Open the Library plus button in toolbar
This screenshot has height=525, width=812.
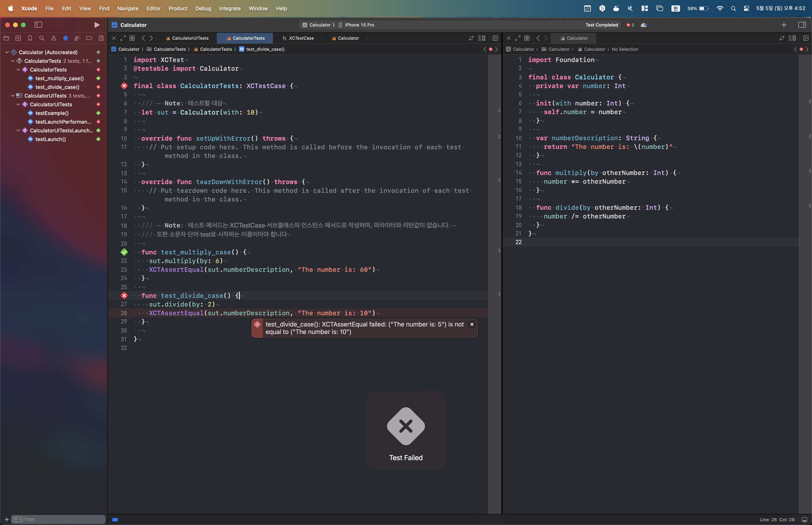click(784, 25)
